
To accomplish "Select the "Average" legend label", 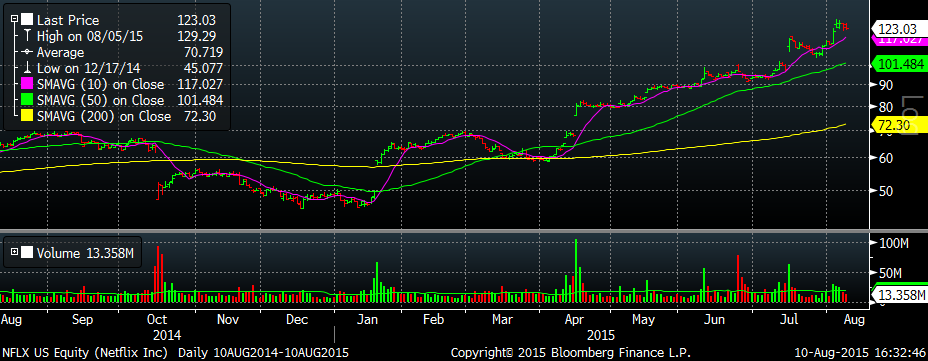I will click(60, 53).
